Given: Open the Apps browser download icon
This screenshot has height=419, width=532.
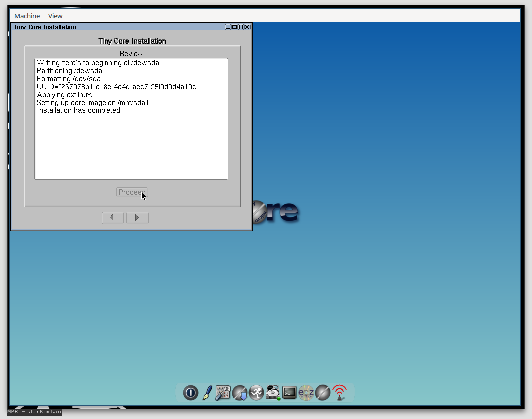Looking at the screenshot, I should [x=239, y=393].
